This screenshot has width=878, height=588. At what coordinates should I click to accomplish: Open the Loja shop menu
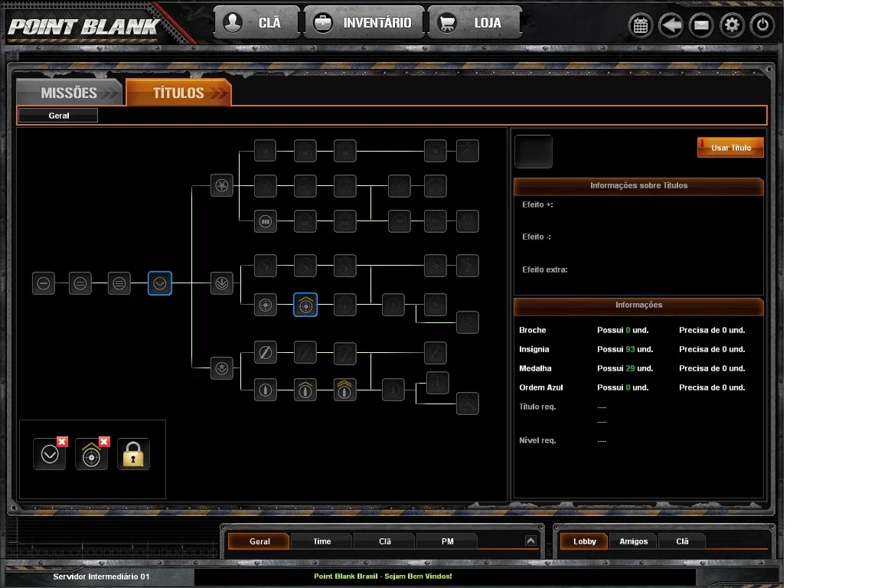[x=475, y=23]
